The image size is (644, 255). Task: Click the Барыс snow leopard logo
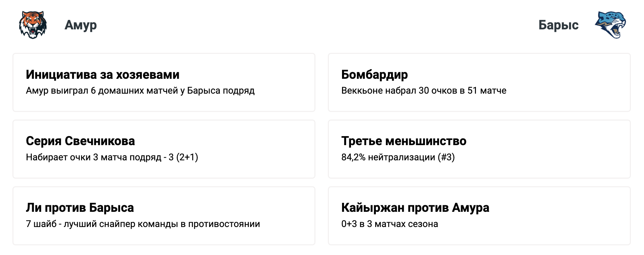(610, 25)
